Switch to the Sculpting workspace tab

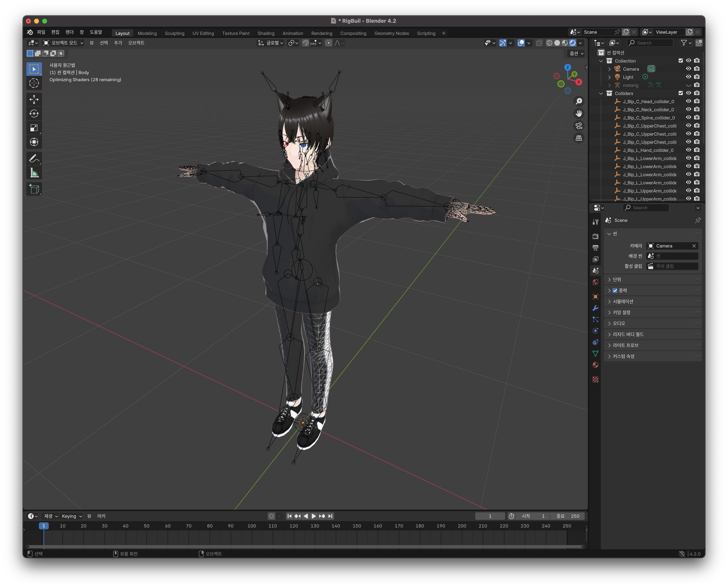(174, 33)
